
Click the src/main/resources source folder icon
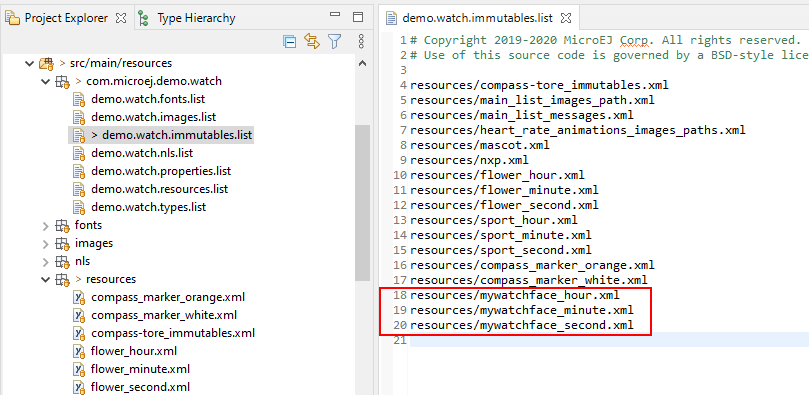[46, 64]
